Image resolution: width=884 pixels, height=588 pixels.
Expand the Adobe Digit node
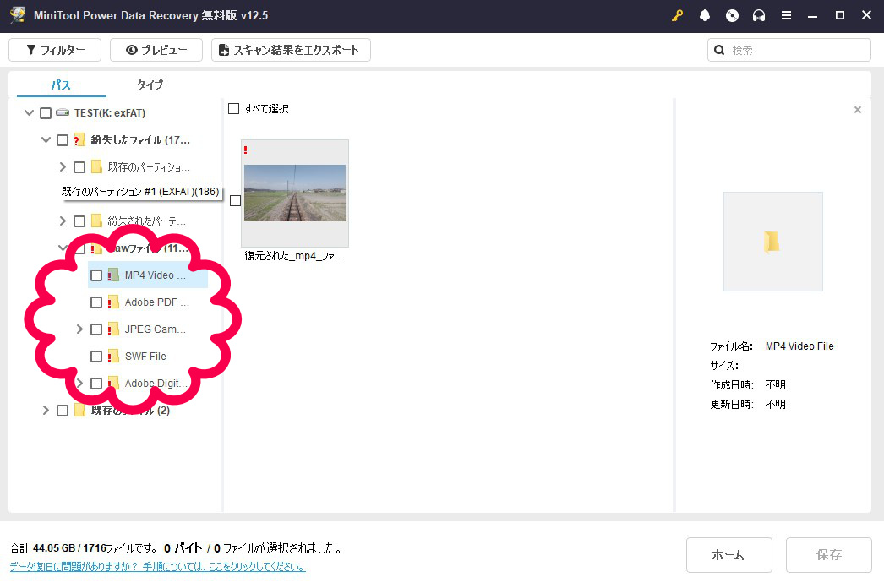79,384
